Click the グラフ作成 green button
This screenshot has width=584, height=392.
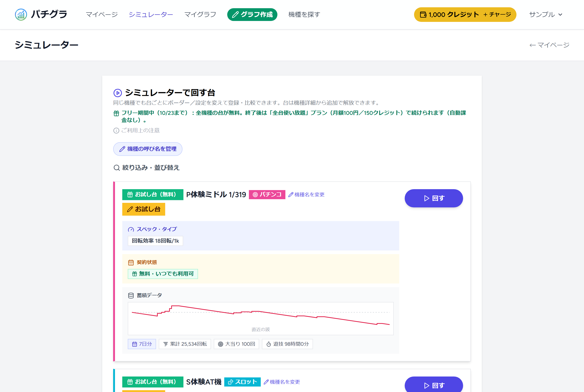click(252, 15)
